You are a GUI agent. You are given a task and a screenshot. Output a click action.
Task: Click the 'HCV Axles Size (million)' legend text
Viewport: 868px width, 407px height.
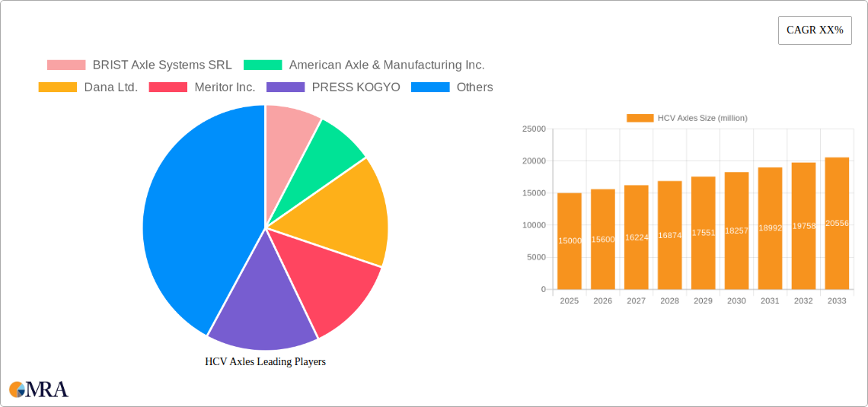point(703,119)
